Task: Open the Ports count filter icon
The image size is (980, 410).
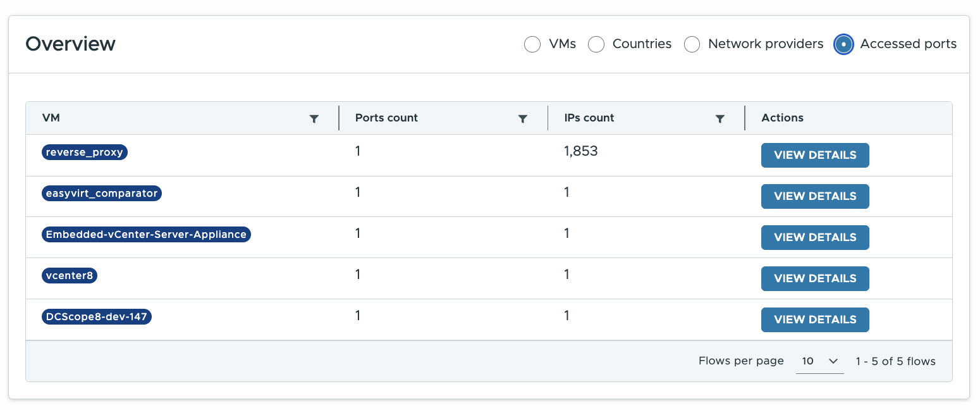Action: coord(523,118)
